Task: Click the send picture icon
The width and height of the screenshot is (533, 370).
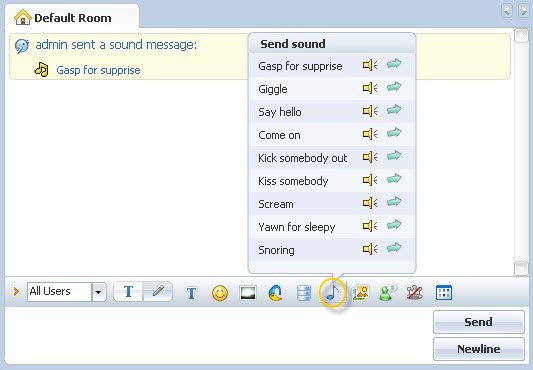Action: pyautogui.click(x=361, y=292)
